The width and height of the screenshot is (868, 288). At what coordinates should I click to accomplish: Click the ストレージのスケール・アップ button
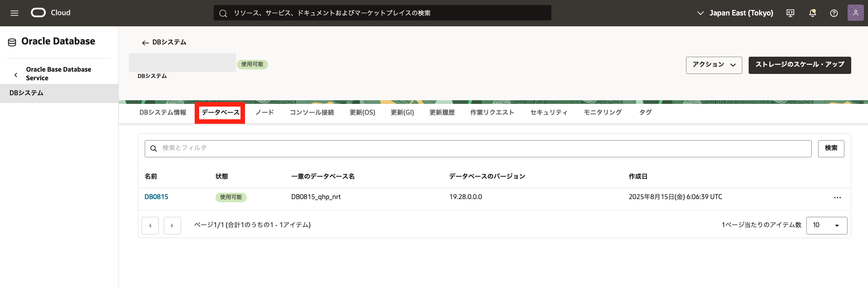(799, 65)
